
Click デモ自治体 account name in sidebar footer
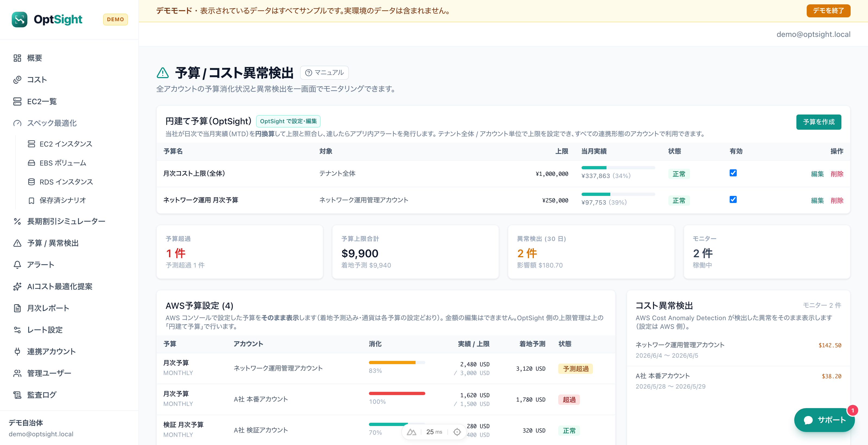[x=26, y=423]
